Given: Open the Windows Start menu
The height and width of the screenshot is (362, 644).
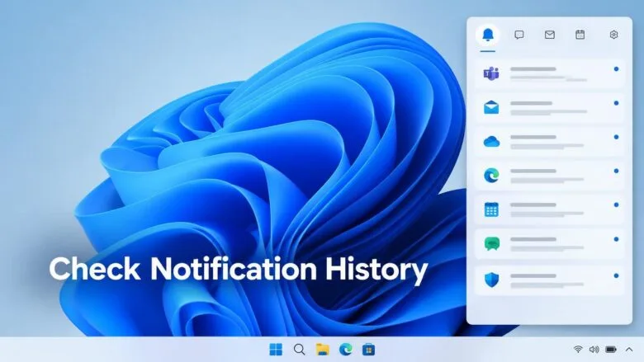Looking at the screenshot, I should (x=276, y=350).
